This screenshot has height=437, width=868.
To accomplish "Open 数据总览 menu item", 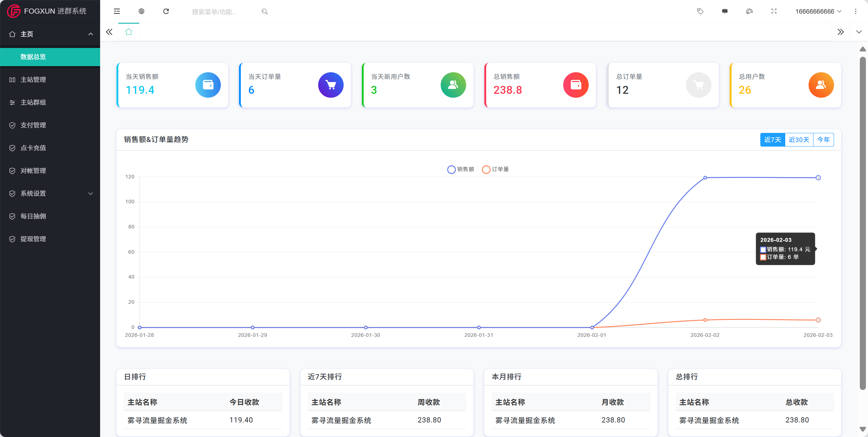I will pos(50,57).
